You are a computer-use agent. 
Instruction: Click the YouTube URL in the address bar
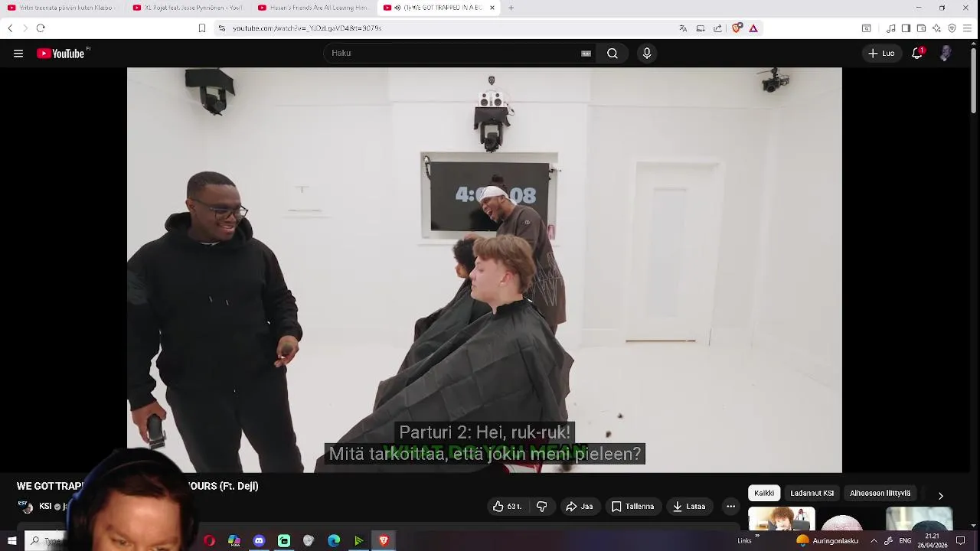click(307, 28)
